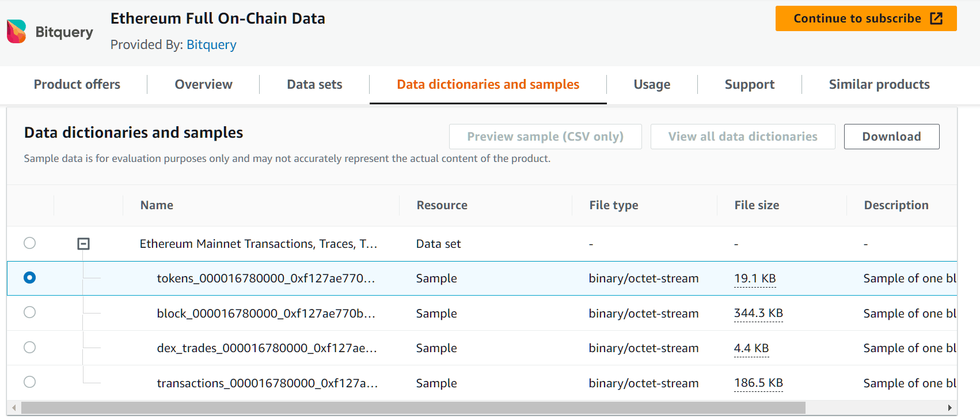Click the dex_trades_000016780000_0xf127ae file name
The image size is (980, 419).
[x=267, y=348]
